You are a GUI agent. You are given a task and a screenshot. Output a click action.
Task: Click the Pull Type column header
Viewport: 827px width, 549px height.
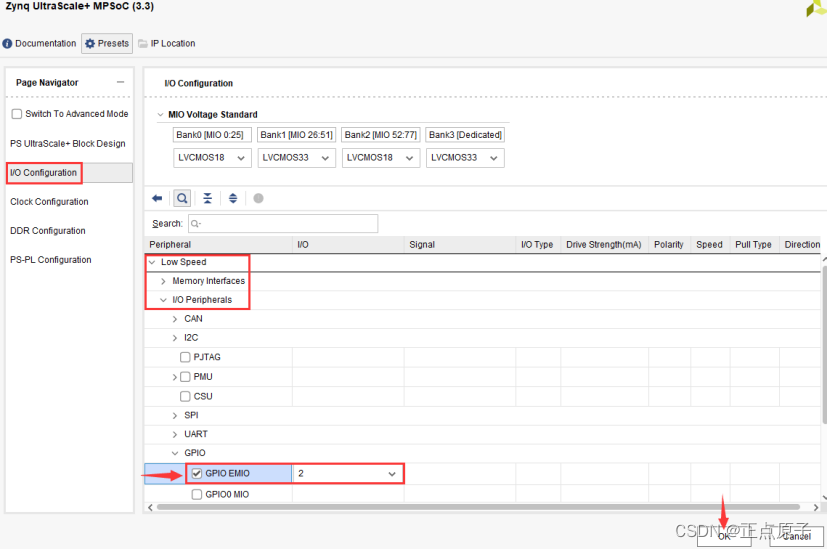(x=755, y=244)
